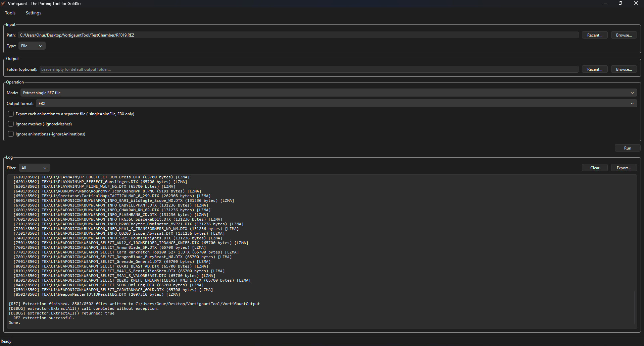
Task: Open the Output format dropdown
Action: [336, 104]
